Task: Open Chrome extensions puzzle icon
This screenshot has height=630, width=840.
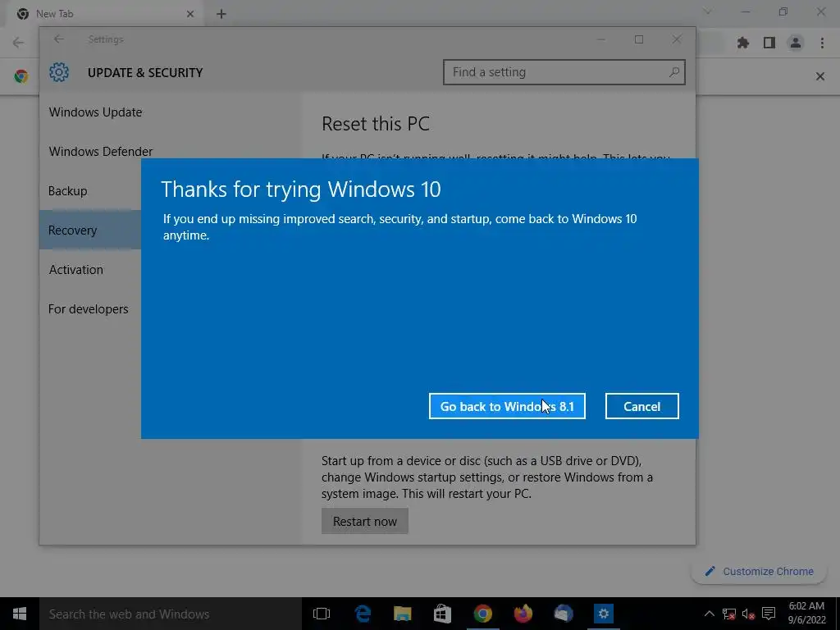Action: [743, 43]
